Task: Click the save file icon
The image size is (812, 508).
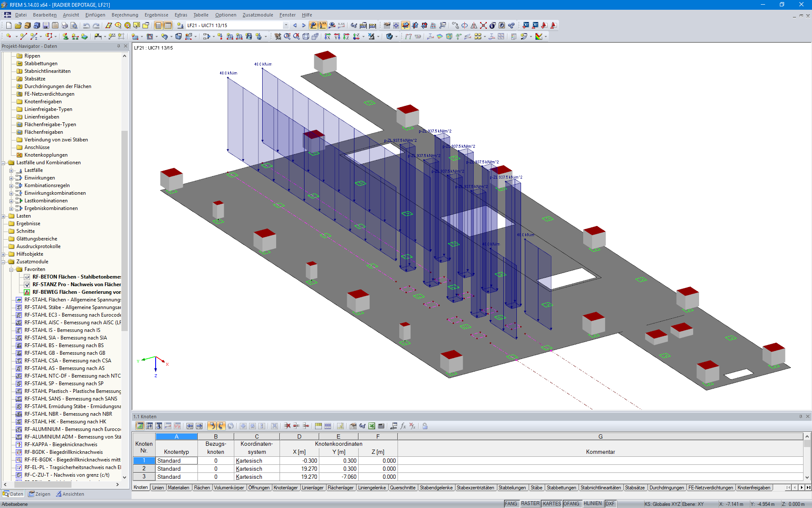Action: 46,25
